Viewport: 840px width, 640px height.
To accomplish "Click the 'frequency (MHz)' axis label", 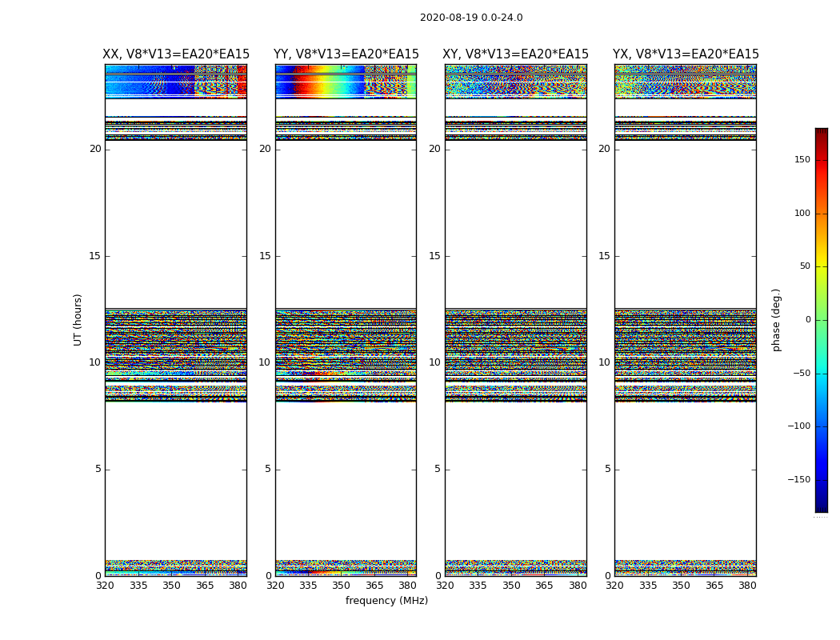I will click(386, 600).
